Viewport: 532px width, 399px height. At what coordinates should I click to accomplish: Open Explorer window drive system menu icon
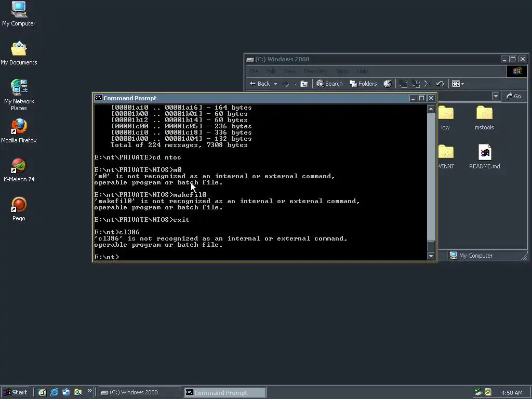tap(250, 59)
